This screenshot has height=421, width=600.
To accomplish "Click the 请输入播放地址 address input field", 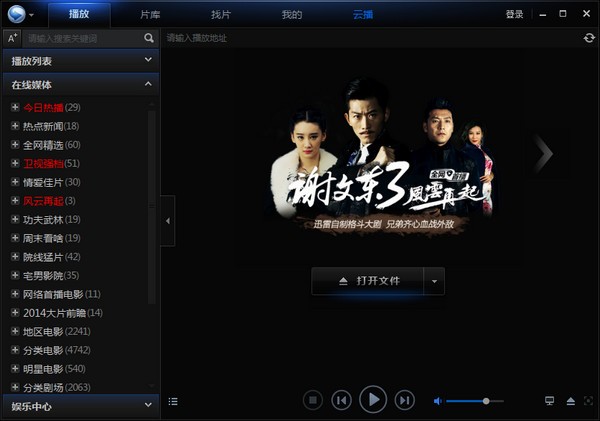I will click(x=370, y=38).
